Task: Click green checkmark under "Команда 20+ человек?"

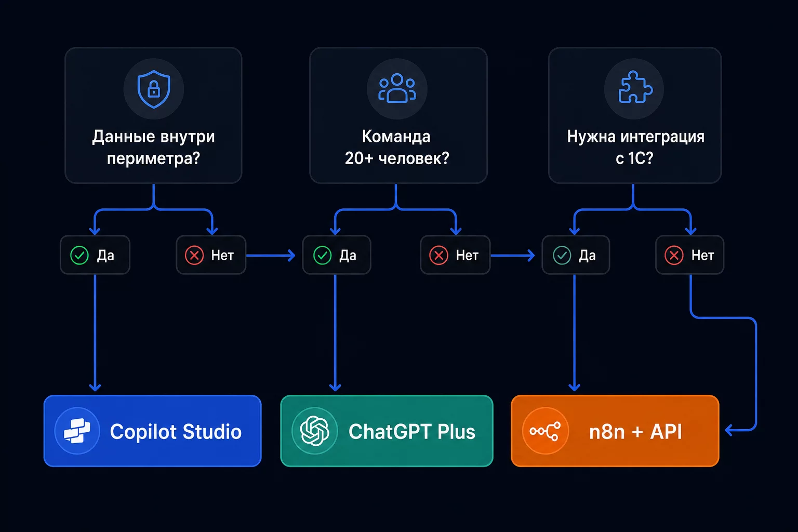Action: tap(323, 256)
